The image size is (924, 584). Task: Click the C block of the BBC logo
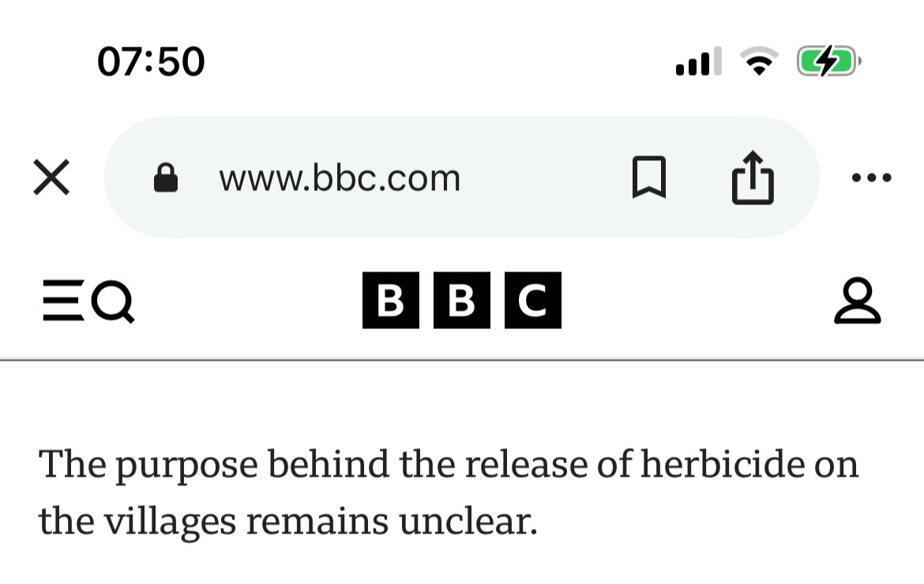pos(533,300)
